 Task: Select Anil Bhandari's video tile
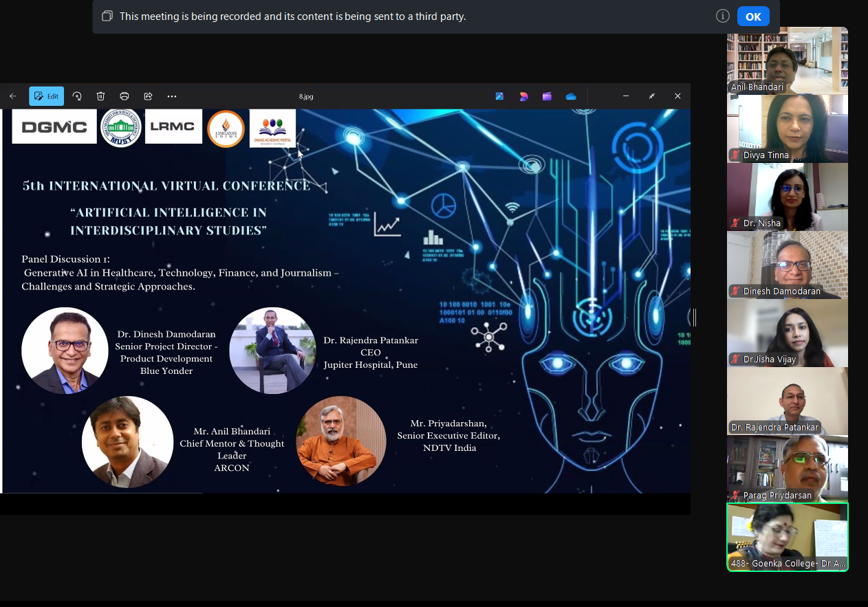click(x=788, y=60)
